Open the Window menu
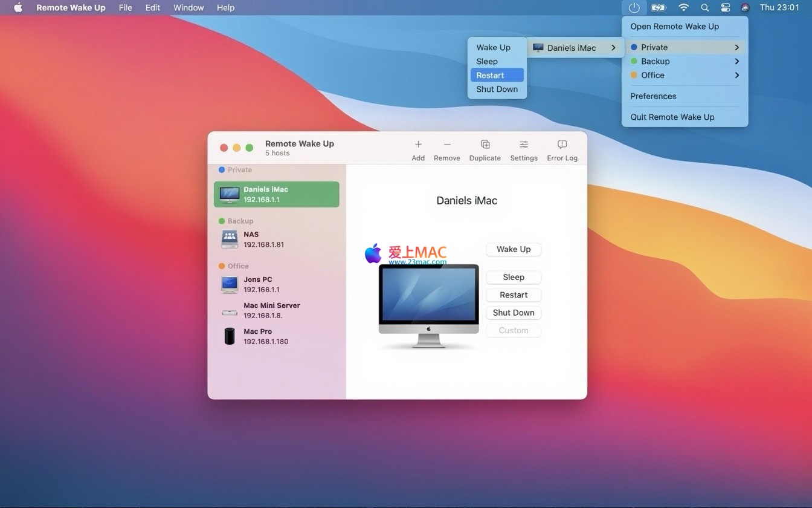The image size is (812, 508). point(188,8)
